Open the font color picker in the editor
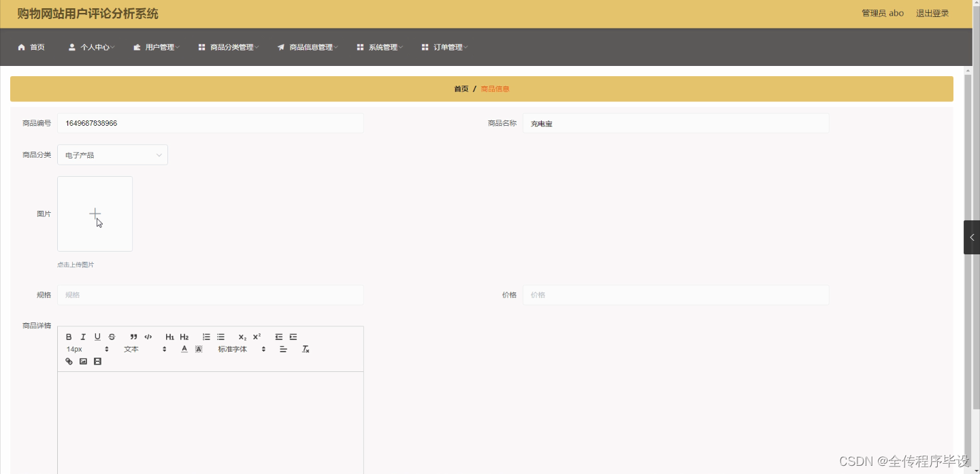The image size is (980, 474). click(x=184, y=349)
